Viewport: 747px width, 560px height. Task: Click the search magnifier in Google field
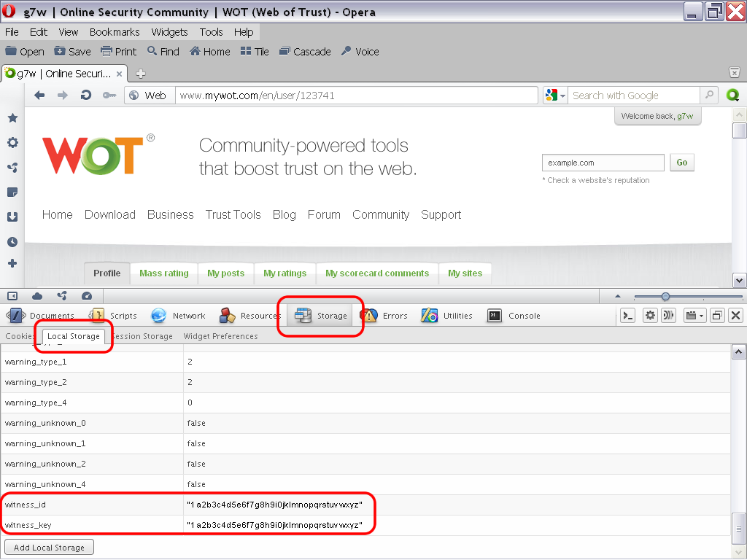pyautogui.click(x=709, y=96)
